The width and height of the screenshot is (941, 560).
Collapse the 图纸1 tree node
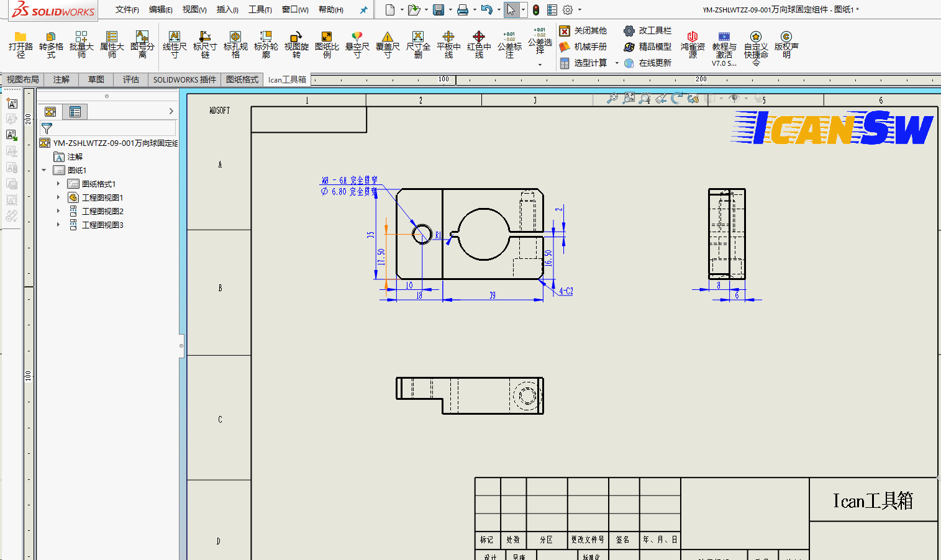tap(44, 170)
